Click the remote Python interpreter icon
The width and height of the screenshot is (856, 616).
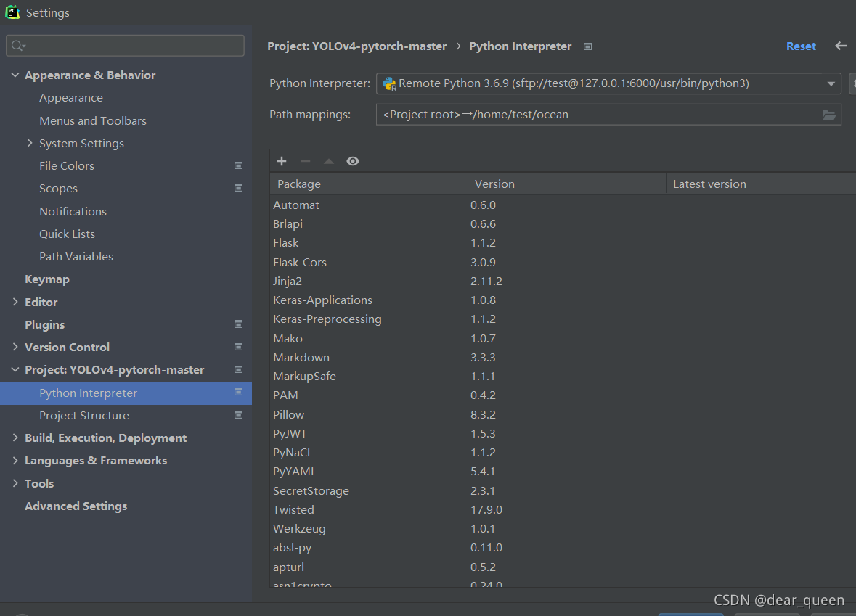(389, 83)
